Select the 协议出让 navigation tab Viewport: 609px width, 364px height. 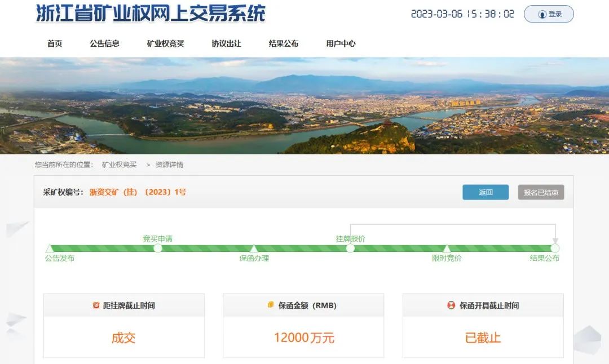226,43
